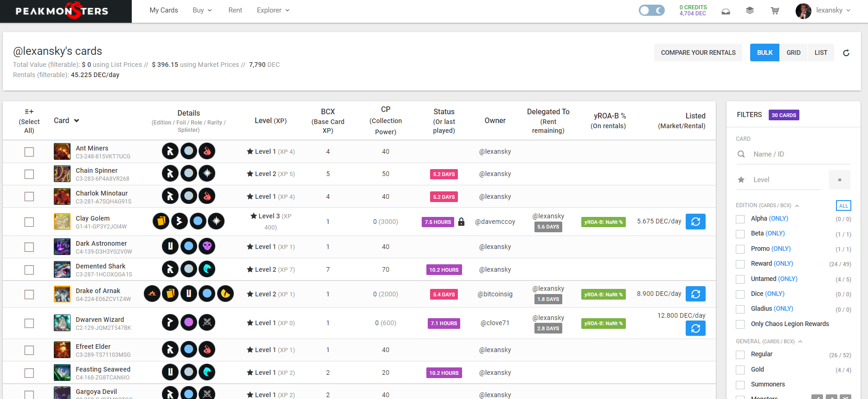Screen dimensions: 868x399
Task: Click the Clay Golem edition icon
Action: (x=179, y=221)
